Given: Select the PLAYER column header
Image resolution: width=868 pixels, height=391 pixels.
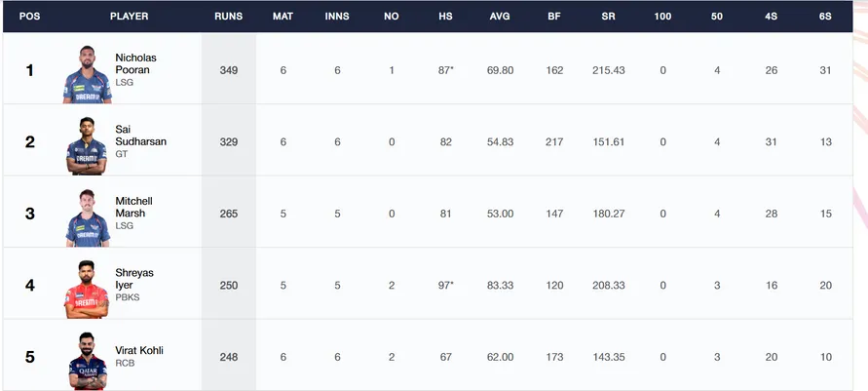Looking at the screenshot, I should point(129,17).
